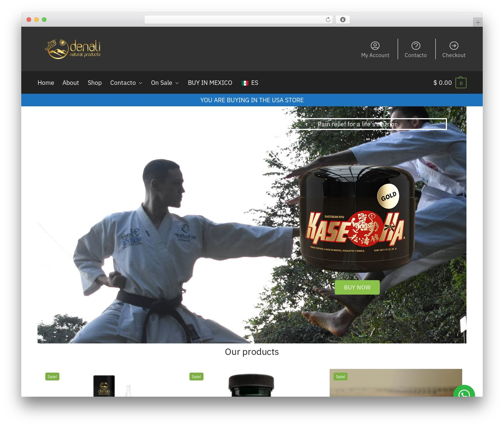Open a new browser tab with plus
The image size is (504, 427).
[478, 22]
